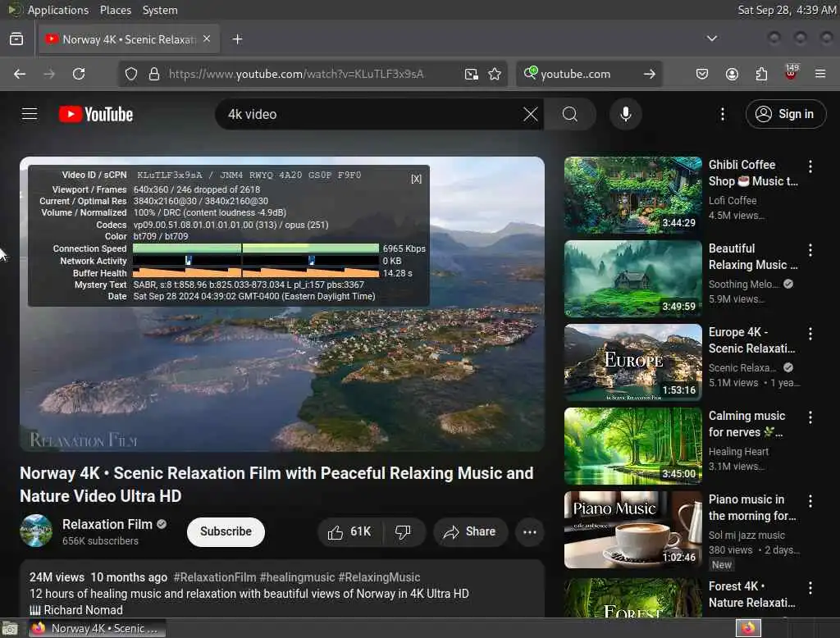
Task: Run search with the magnifier button
Action: (x=570, y=114)
